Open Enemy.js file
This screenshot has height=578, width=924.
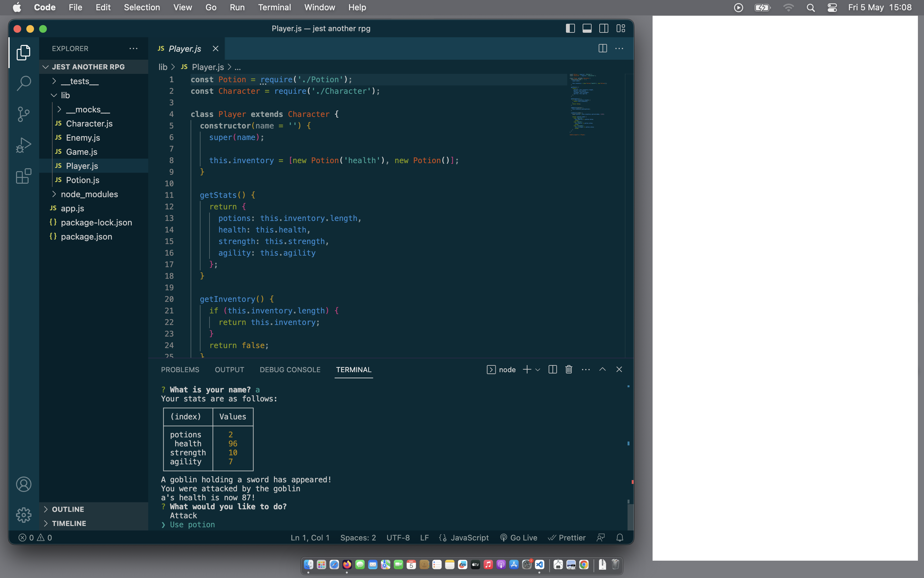[94, 138]
